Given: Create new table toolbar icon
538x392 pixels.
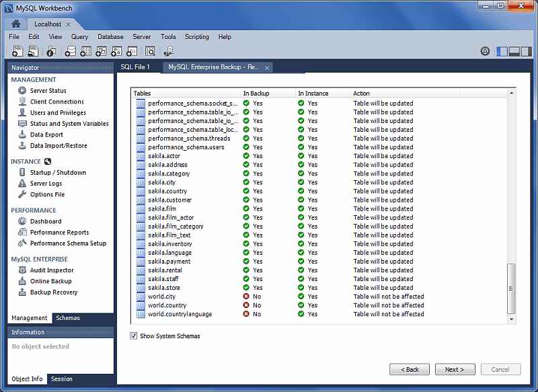Looking at the screenshot, I should 85,51.
